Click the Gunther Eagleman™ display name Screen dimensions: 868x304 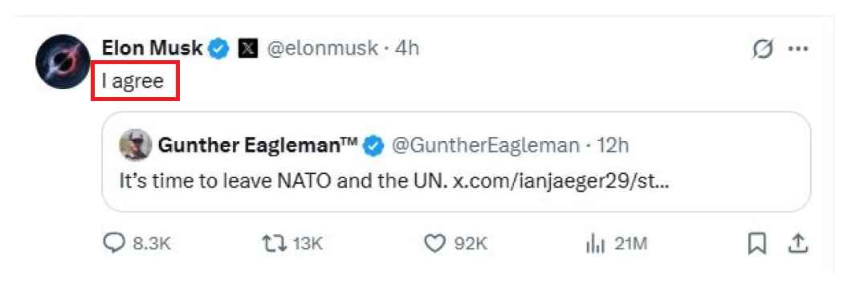click(x=258, y=145)
